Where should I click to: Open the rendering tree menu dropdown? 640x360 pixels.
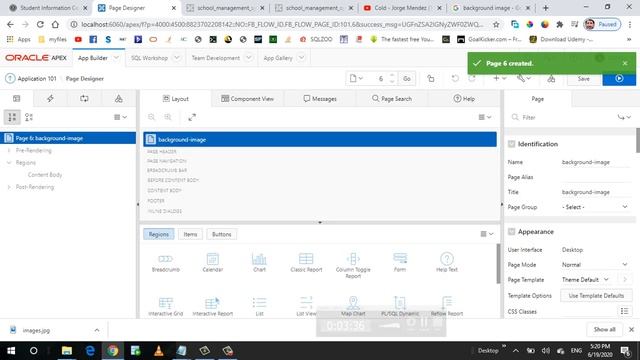[120, 117]
